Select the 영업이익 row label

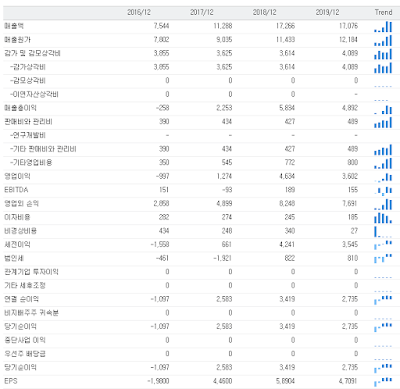[17, 176]
